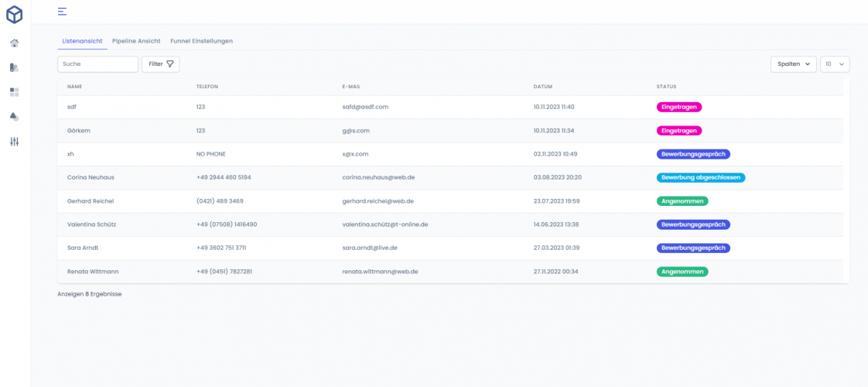Click phone +49 3602 751 3711
Image resolution: width=868 pixels, height=387 pixels.
coord(221,248)
